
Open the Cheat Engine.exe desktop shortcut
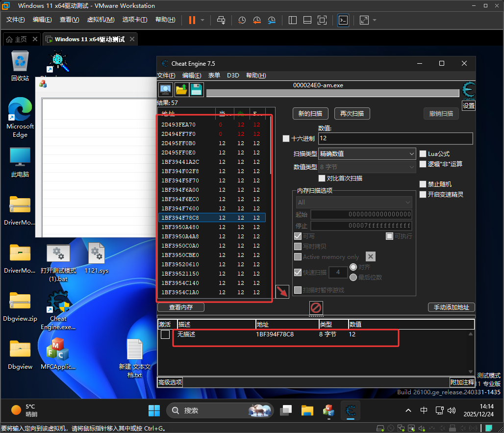click(58, 310)
